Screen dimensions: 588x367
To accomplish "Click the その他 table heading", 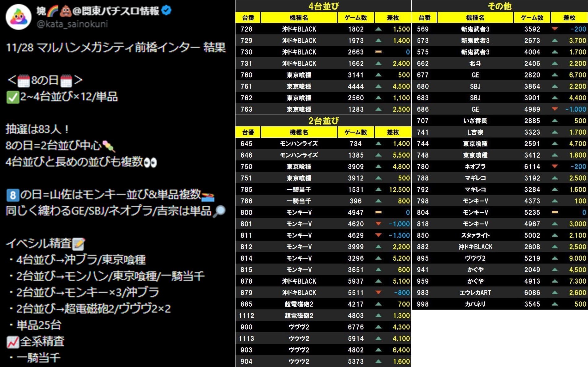I will point(499,6).
